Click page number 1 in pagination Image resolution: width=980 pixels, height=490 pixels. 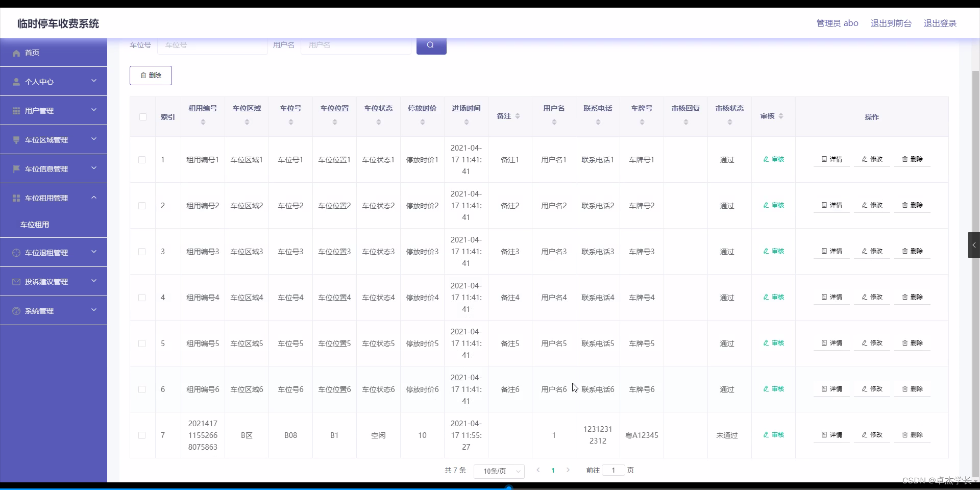(553, 471)
